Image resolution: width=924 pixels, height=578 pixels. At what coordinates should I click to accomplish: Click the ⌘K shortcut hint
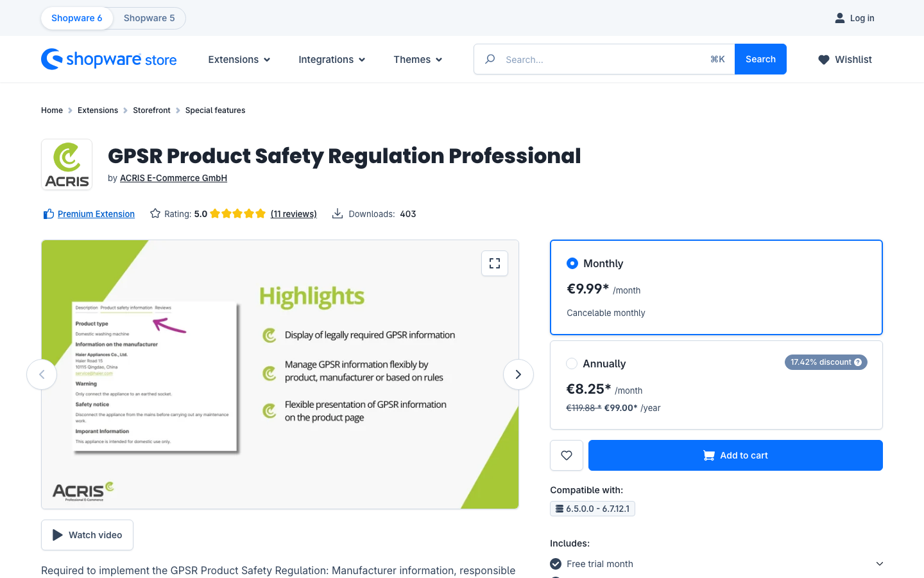click(x=717, y=59)
